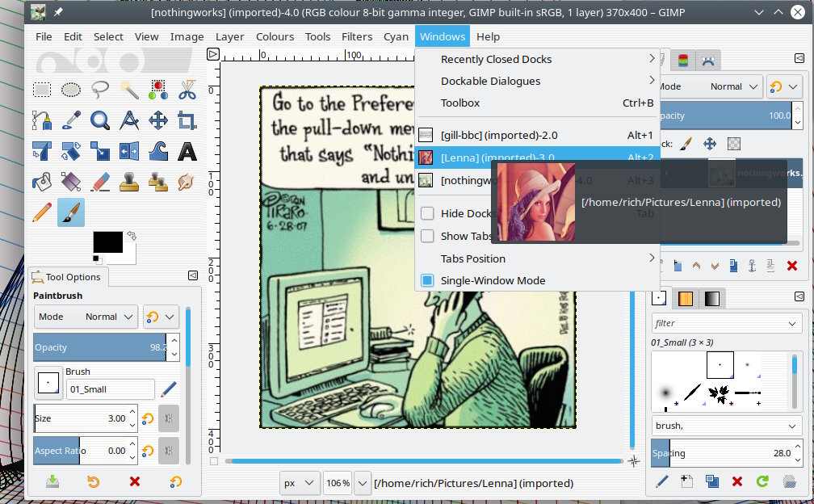The height and width of the screenshot is (504, 814).
Task: Toggle link Aspect Ratio to brush native
Action: [x=169, y=451]
